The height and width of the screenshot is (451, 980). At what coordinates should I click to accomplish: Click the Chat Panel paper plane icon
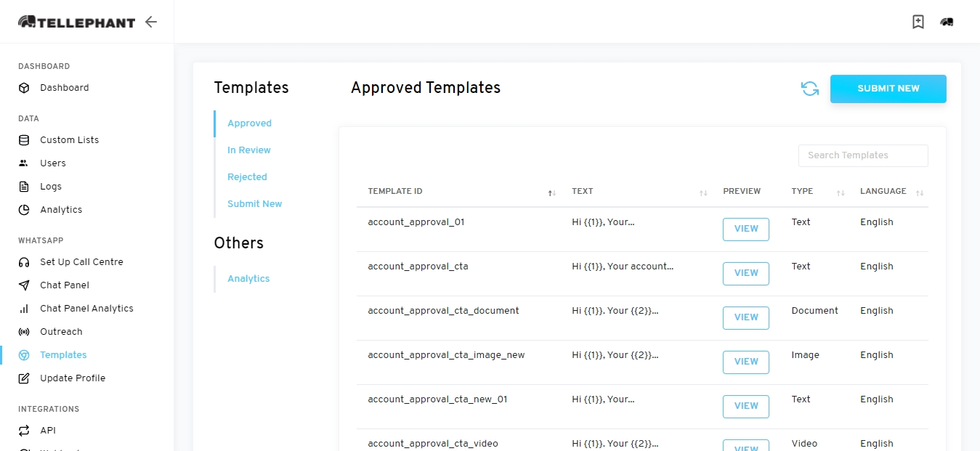[x=24, y=285]
